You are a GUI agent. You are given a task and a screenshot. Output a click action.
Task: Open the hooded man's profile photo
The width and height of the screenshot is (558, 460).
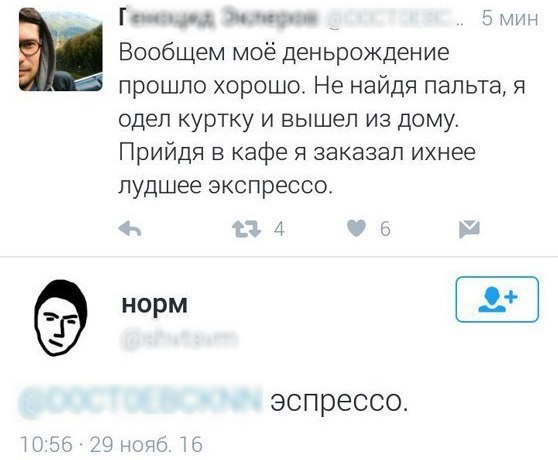(x=61, y=49)
